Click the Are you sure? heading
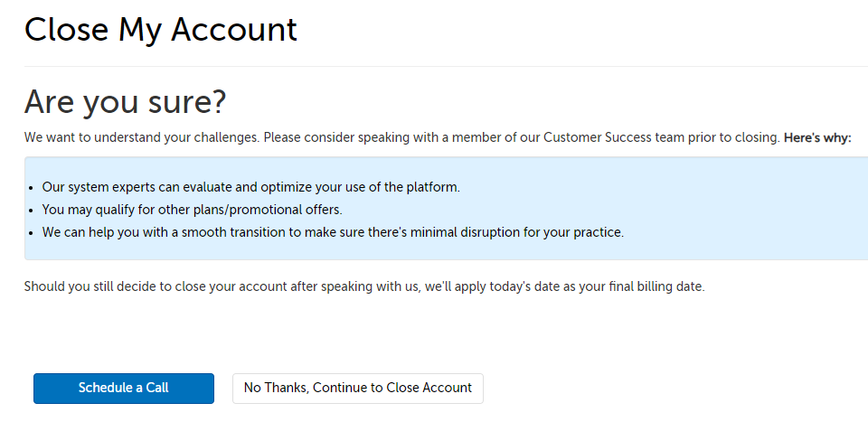 pyautogui.click(x=125, y=102)
